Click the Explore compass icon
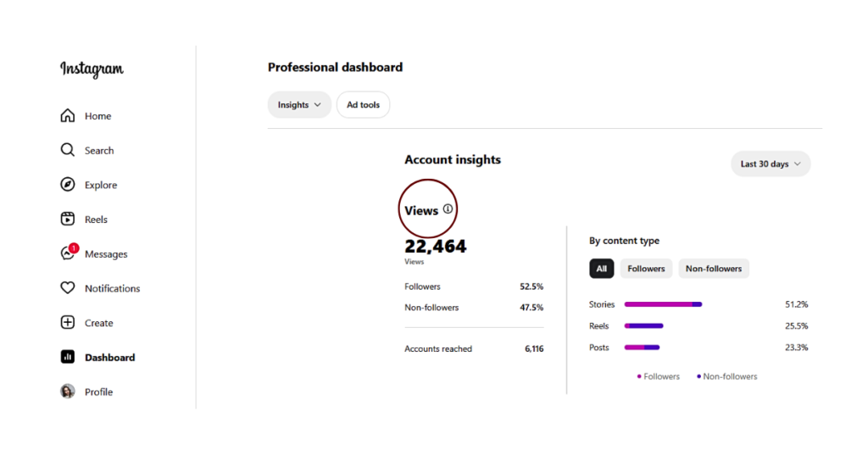The height and width of the screenshot is (456, 868). [x=68, y=184]
